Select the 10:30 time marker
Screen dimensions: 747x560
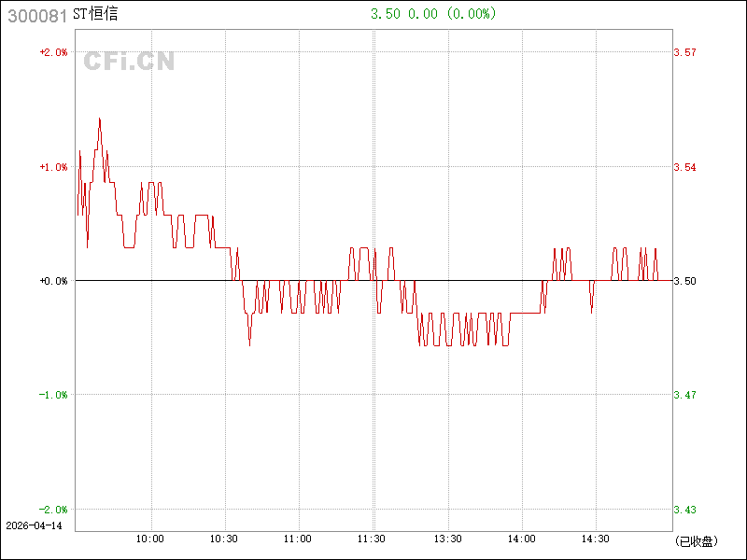pos(224,539)
